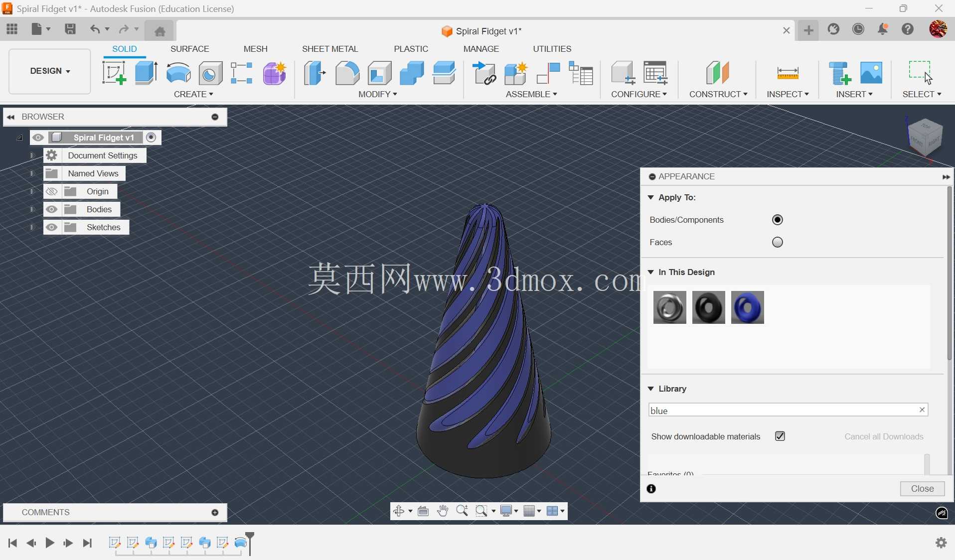This screenshot has height=560, width=955.
Task: Select the Insert Derive tool
Action: 839,73
